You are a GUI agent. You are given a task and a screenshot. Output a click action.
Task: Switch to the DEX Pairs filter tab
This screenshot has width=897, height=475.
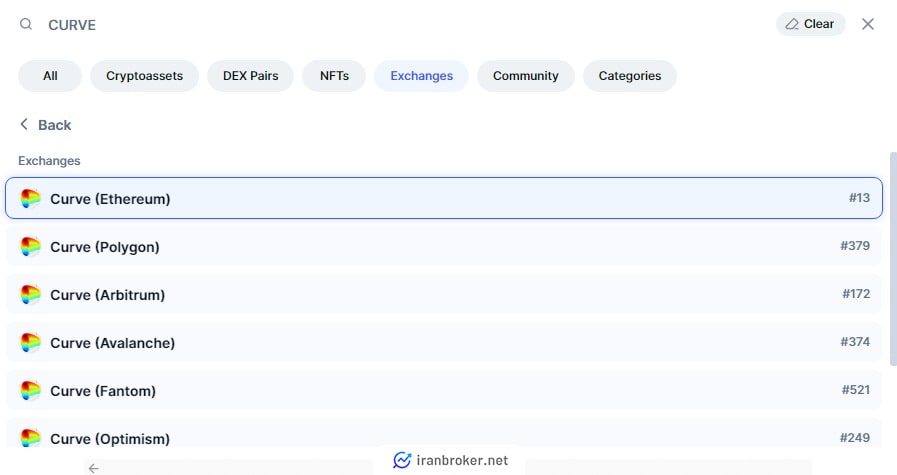click(x=251, y=76)
